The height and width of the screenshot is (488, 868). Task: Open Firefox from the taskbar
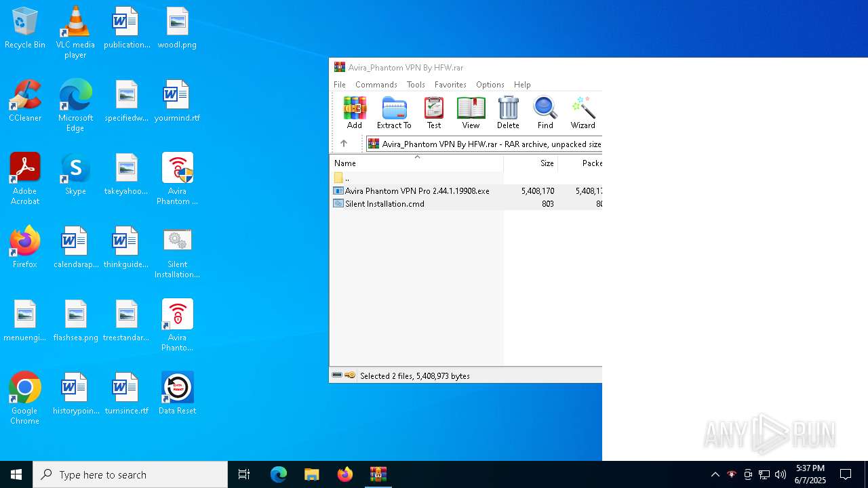(x=345, y=474)
